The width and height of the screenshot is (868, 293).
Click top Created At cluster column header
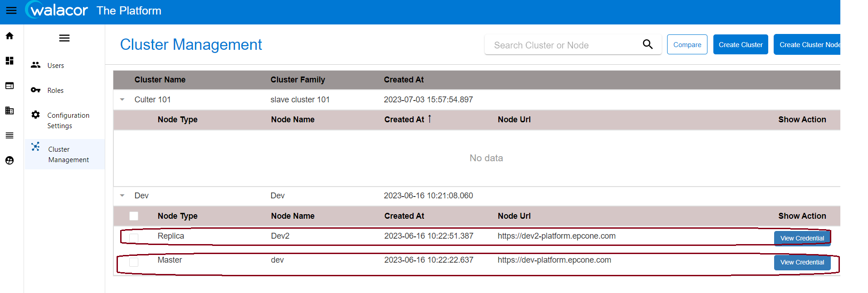pos(404,80)
